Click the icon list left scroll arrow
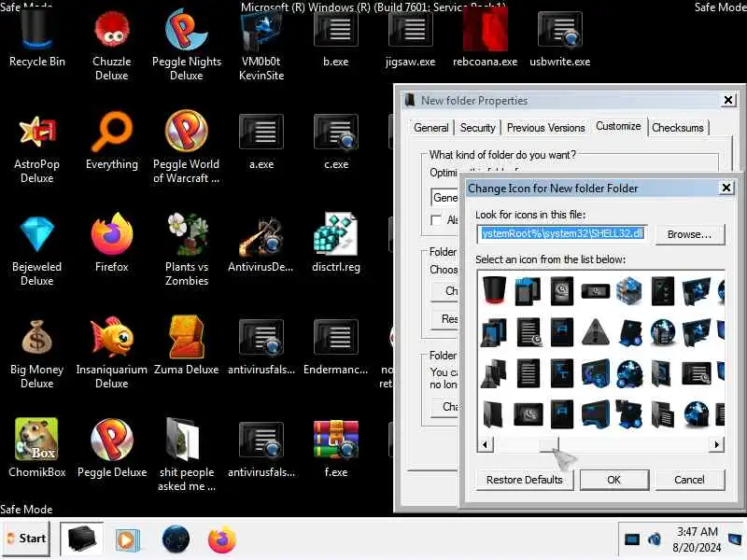The height and width of the screenshot is (560, 747). [x=485, y=445]
